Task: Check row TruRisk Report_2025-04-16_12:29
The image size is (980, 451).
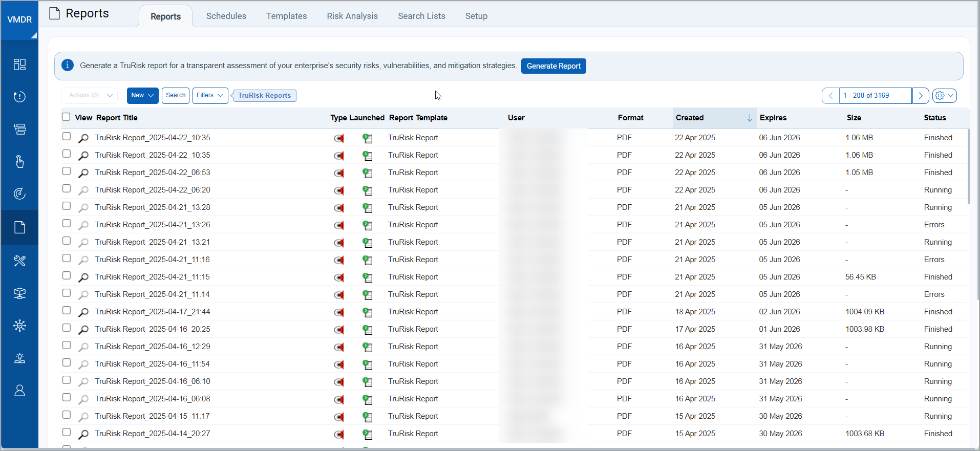Action: click(67, 345)
